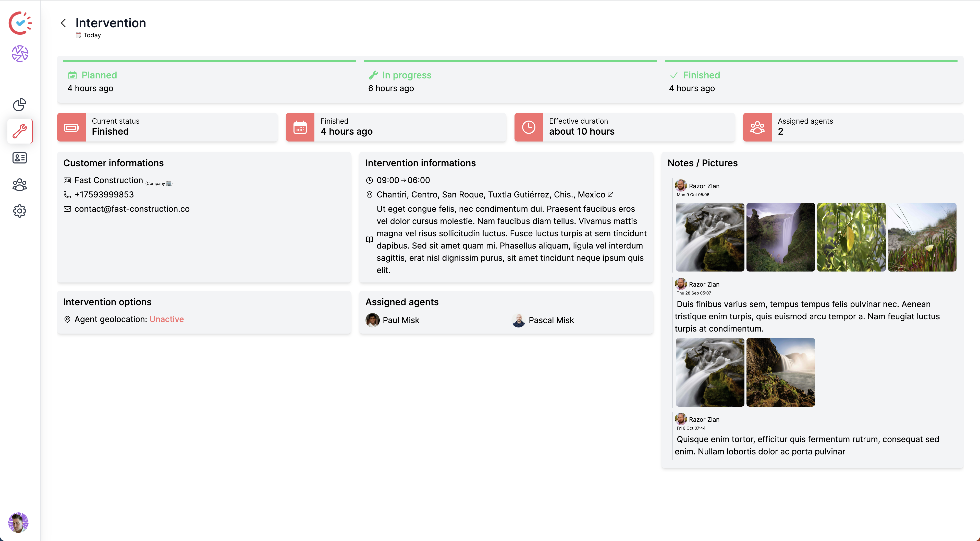Click the user profile avatar at sidebar bottom
This screenshot has width=980, height=541.
pyautogui.click(x=18, y=522)
